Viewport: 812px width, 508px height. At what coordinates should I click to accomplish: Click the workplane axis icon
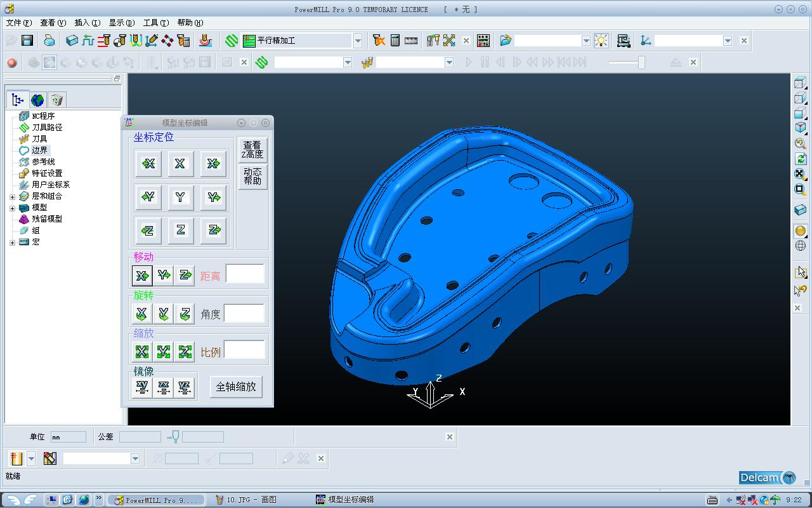[646, 41]
